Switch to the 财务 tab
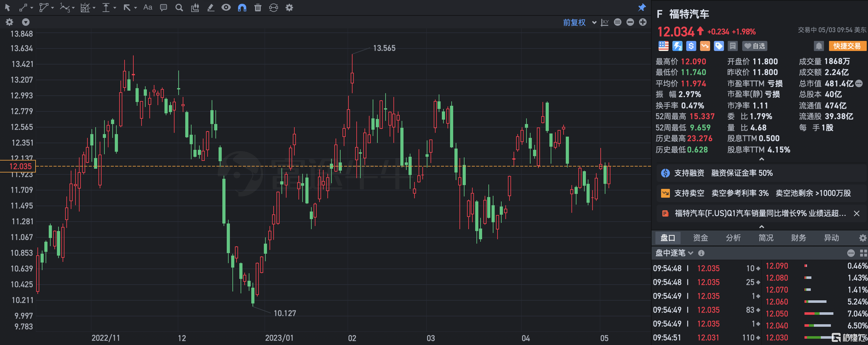The height and width of the screenshot is (345, 868). 798,238
